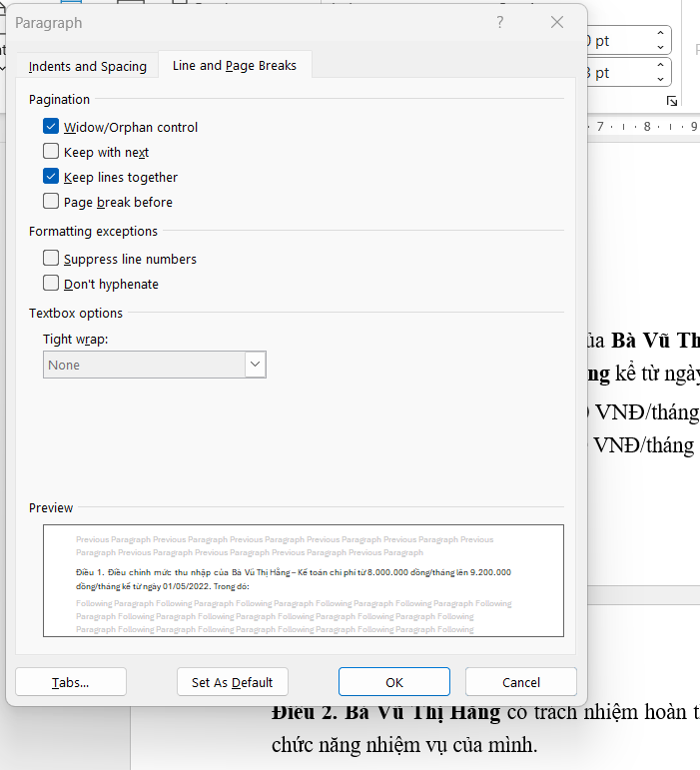This screenshot has width=700, height=770.
Task: Decrease the lower pt spacing spinner in ribbon
Action: 661,79
